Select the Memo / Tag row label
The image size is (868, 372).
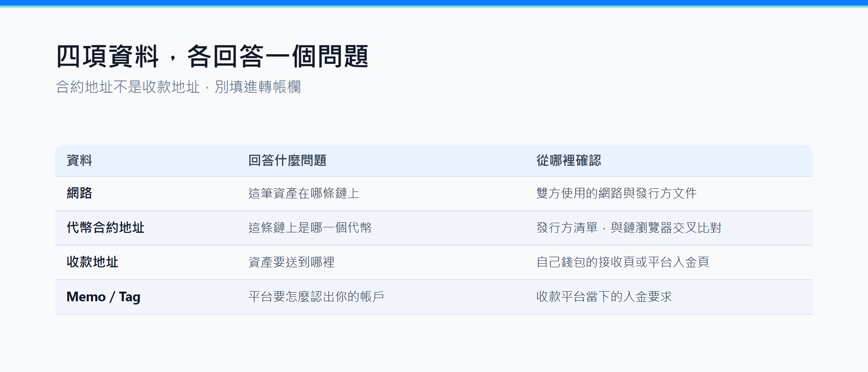103,297
